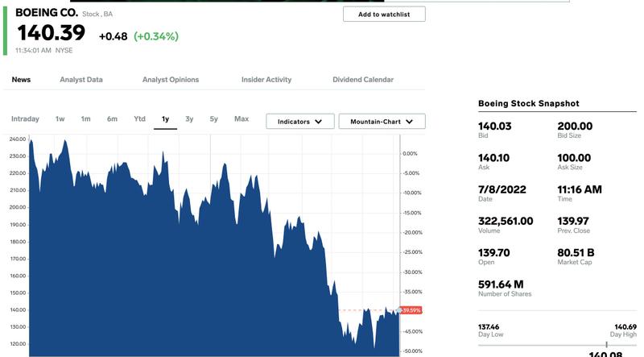Select 3y chart range
This screenshot has height=357, width=644.
click(x=189, y=118)
